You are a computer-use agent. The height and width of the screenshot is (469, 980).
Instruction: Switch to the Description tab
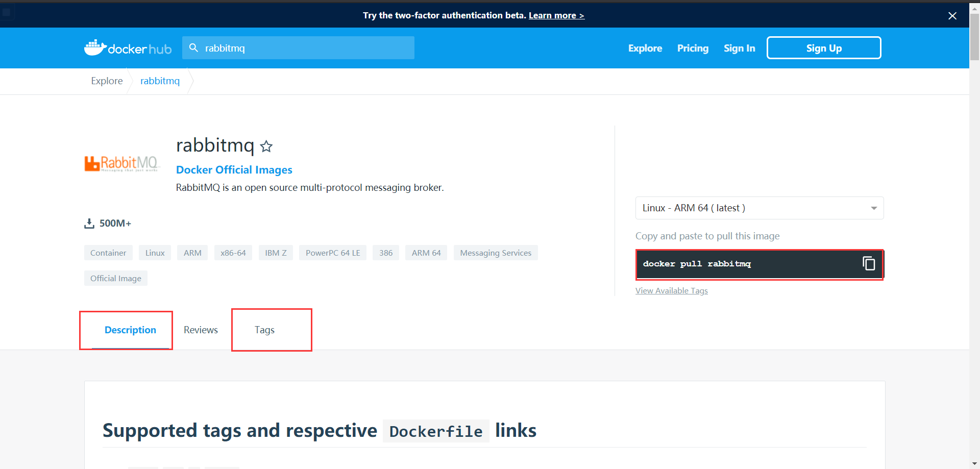[x=130, y=330]
